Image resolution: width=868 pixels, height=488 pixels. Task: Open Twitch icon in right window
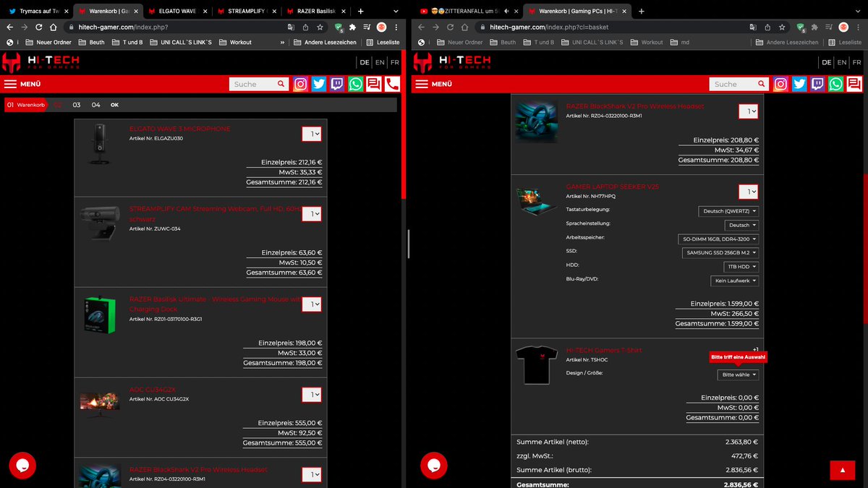pyautogui.click(x=817, y=84)
